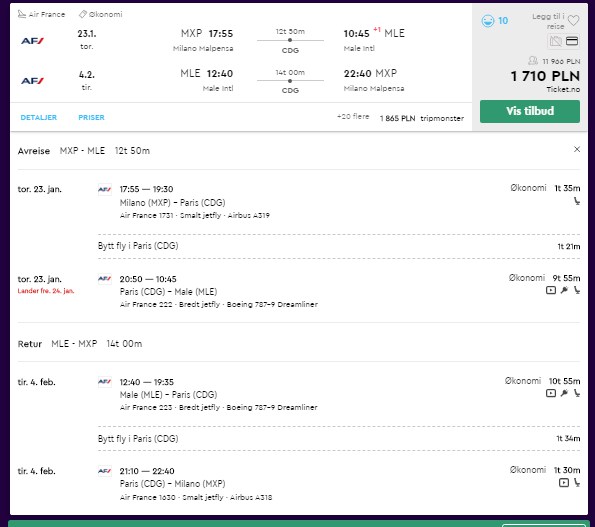The width and height of the screenshot is (595, 527).
Task: Click Paris (CDG) – Male (MLE) route text
Action: (x=168, y=292)
